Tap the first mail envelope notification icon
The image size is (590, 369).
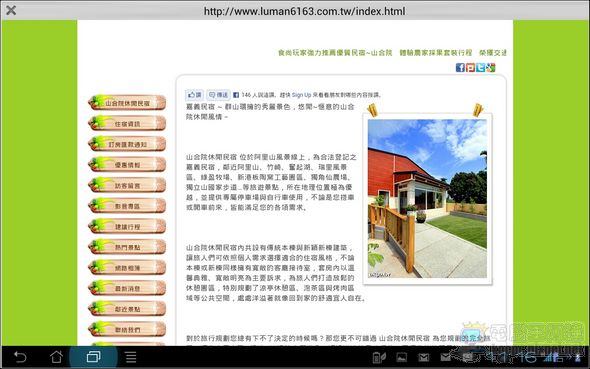coord(424,357)
